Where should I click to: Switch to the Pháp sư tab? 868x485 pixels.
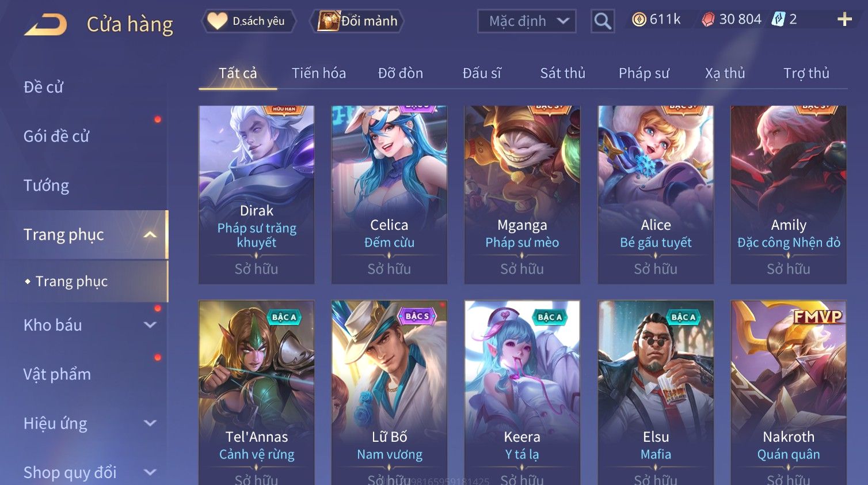[x=644, y=73]
